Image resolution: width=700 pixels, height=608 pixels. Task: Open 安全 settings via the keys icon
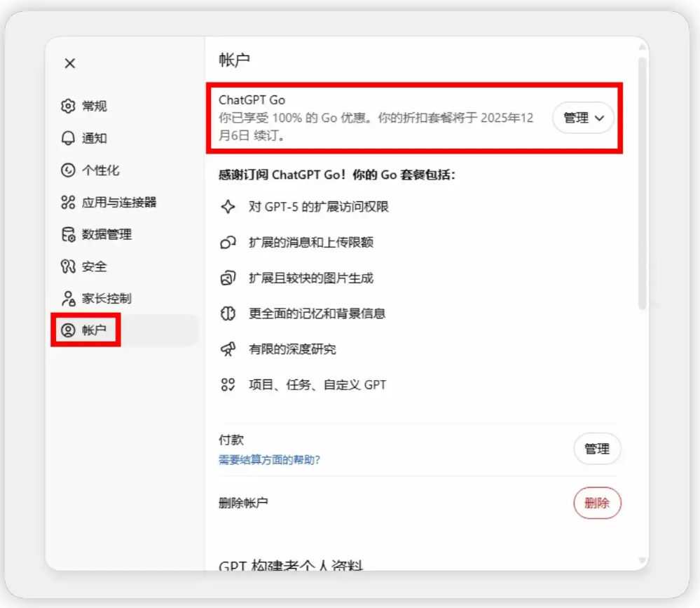(68, 266)
